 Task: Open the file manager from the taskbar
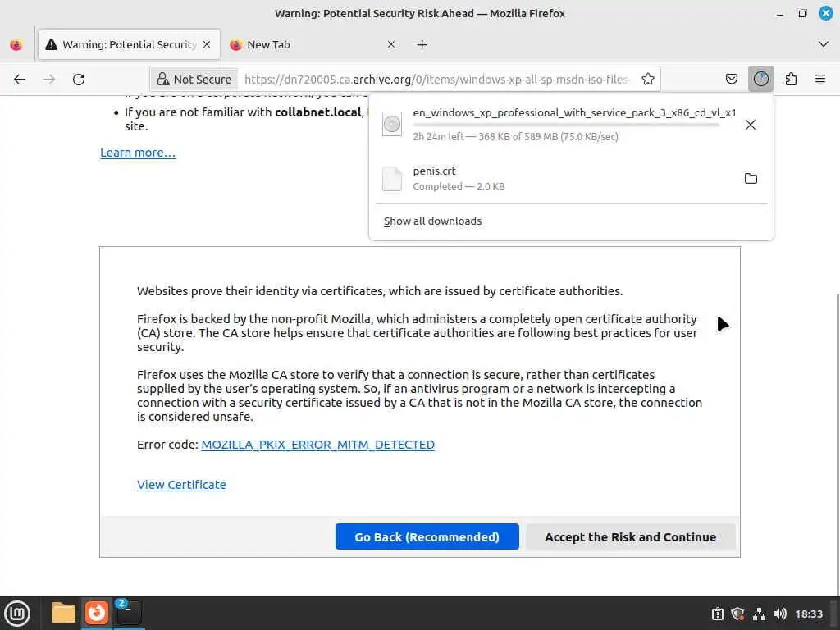coord(64,613)
